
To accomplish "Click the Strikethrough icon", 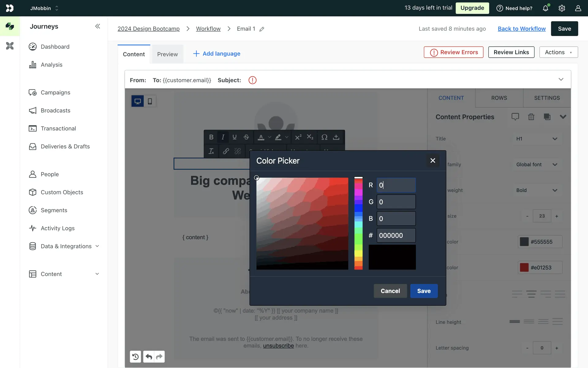I will (246, 137).
